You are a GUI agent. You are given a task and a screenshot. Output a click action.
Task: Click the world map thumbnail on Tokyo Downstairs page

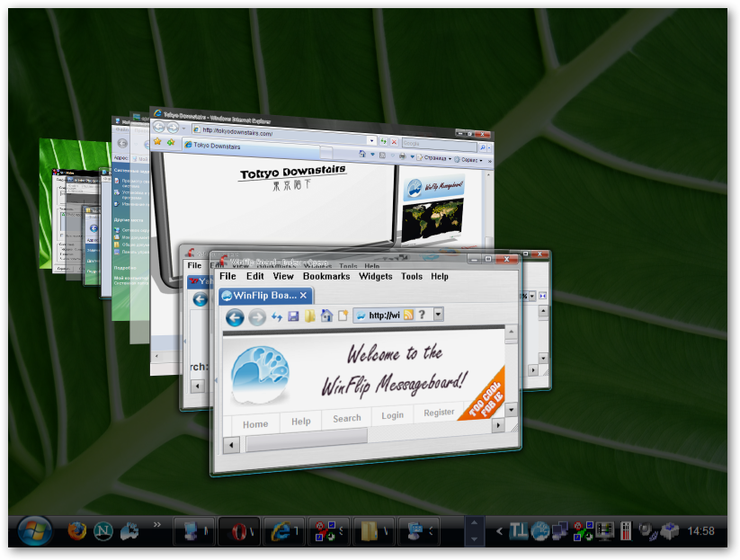(x=432, y=220)
